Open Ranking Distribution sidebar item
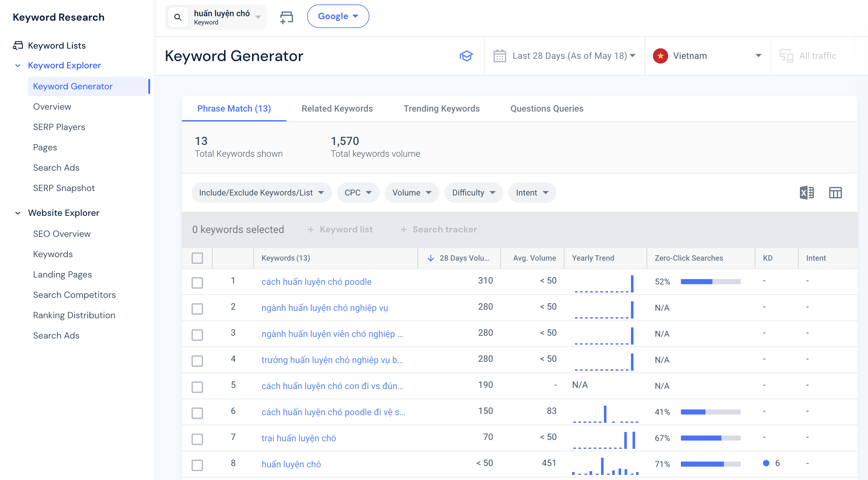This screenshot has height=480, width=868. click(x=74, y=315)
